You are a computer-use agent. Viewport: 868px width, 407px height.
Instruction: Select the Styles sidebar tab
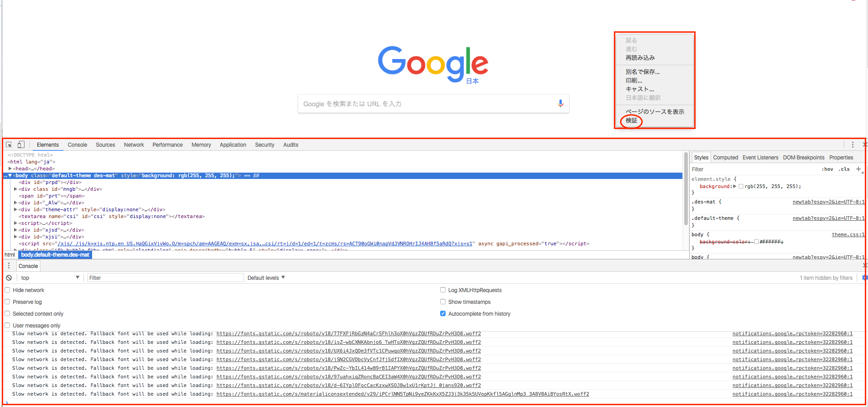click(x=701, y=158)
